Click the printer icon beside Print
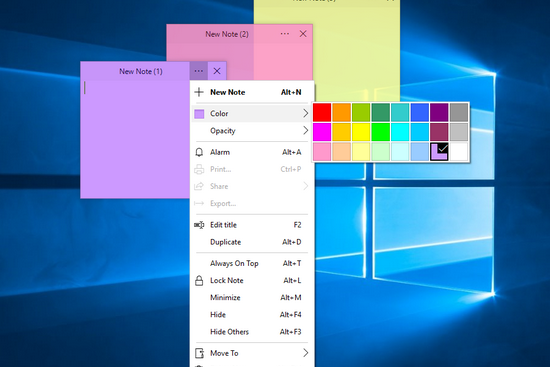 coord(199,169)
